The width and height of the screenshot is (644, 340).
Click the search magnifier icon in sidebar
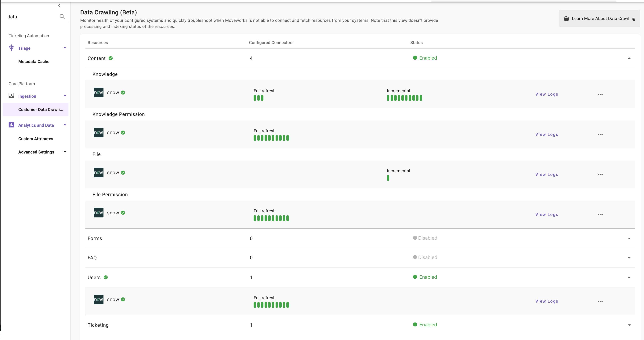pyautogui.click(x=62, y=17)
